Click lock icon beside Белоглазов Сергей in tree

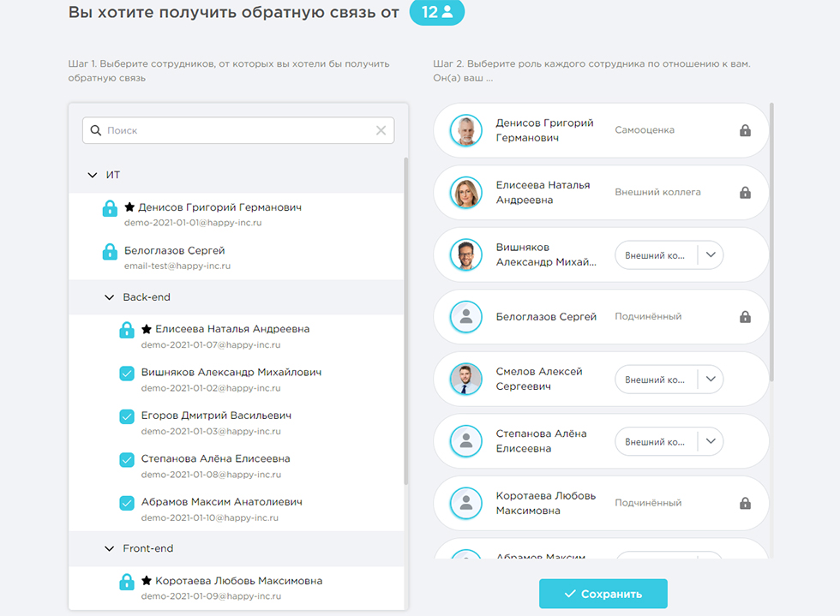110,252
